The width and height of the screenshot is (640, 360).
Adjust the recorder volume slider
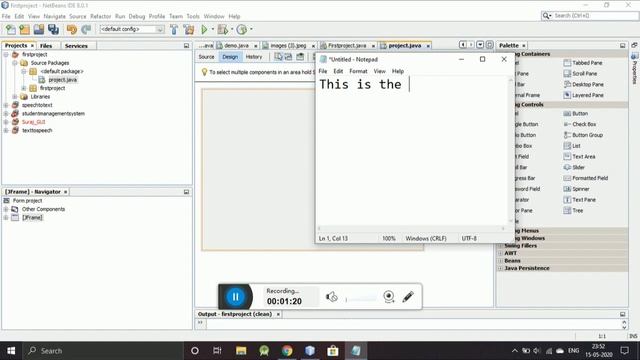coord(361,299)
